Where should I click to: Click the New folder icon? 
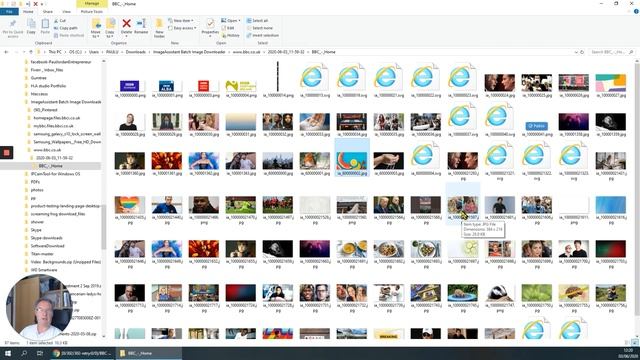tap(159, 24)
